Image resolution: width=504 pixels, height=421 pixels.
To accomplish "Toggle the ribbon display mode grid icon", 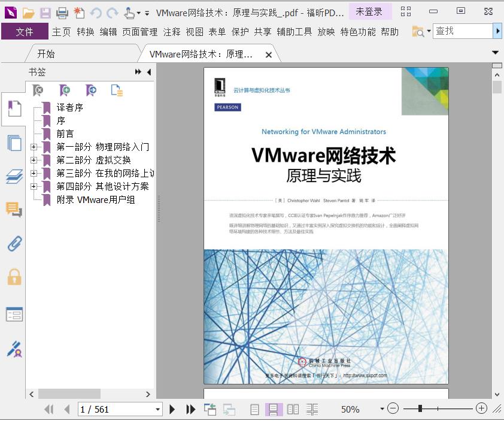I will (406, 11).
